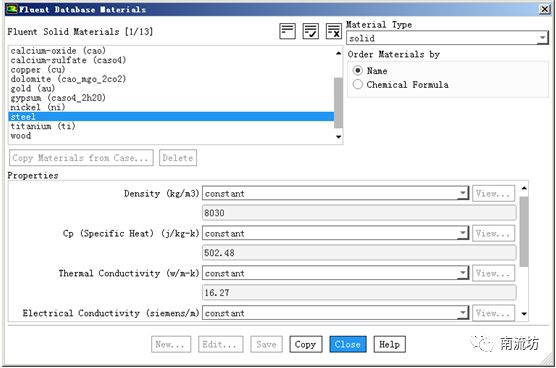Click the Properties panel scroll-down arrow
This screenshot has width=556, height=368.
click(x=524, y=314)
